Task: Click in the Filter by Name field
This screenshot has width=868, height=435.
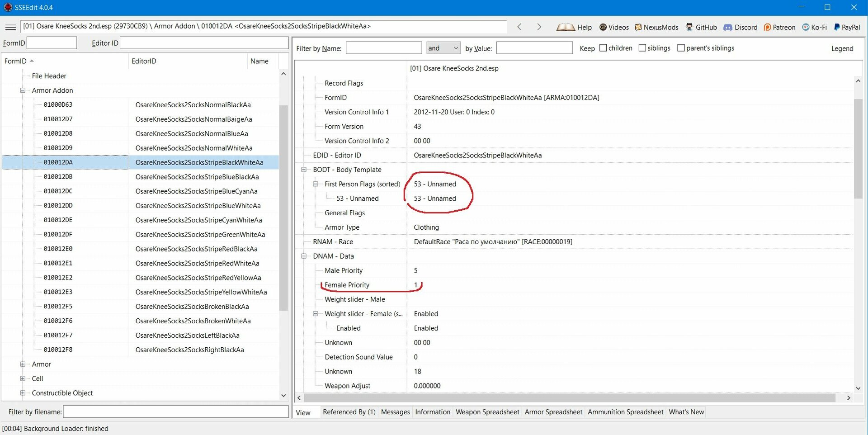Action: (383, 48)
